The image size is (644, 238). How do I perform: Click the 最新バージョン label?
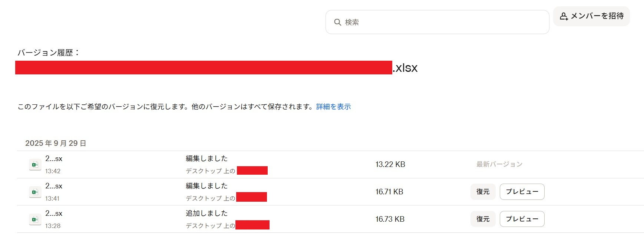(x=499, y=164)
